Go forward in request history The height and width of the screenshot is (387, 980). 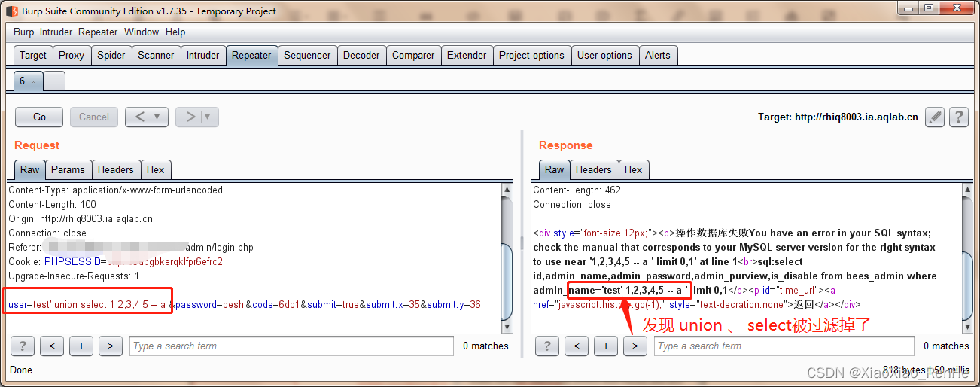pyautogui.click(x=190, y=117)
